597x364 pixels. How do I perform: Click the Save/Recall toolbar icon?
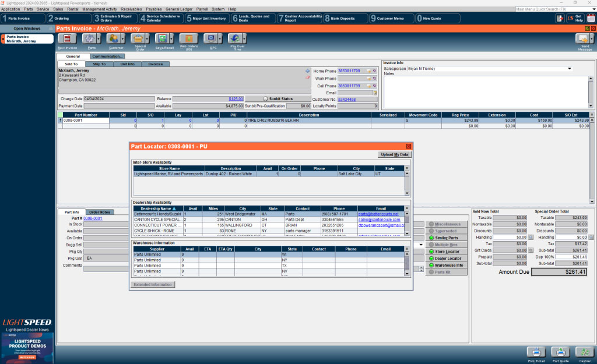(162, 39)
